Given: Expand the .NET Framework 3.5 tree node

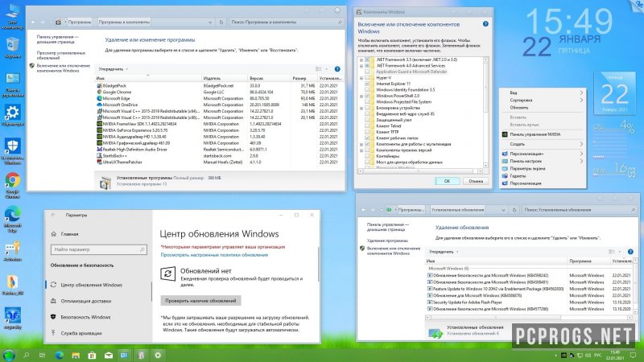Looking at the screenshot, I should (x=361, y=60).
